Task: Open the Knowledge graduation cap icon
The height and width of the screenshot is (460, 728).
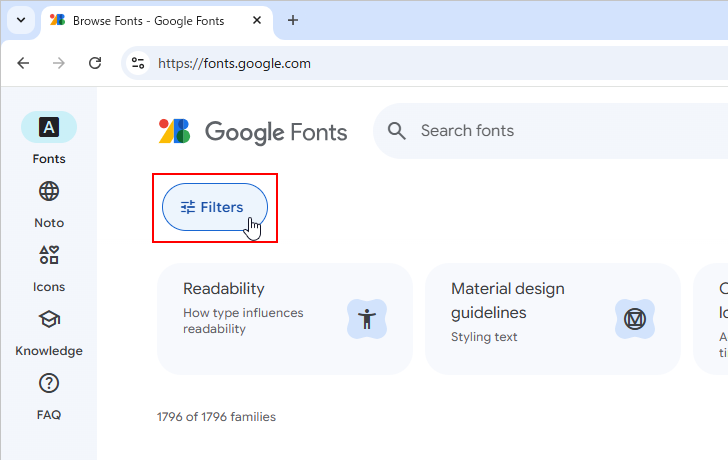Action: click(49, 319)
